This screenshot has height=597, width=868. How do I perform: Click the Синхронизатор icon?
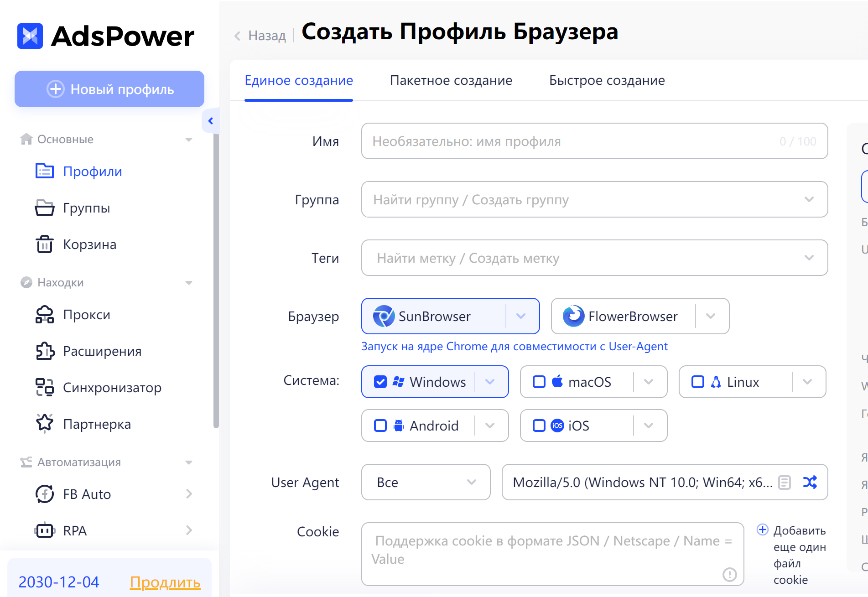click(x=45, y=387)
